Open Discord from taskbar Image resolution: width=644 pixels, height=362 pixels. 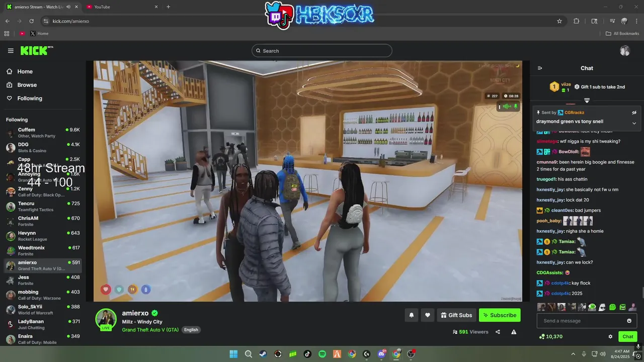pyautogui.click(x=382, y=354)
